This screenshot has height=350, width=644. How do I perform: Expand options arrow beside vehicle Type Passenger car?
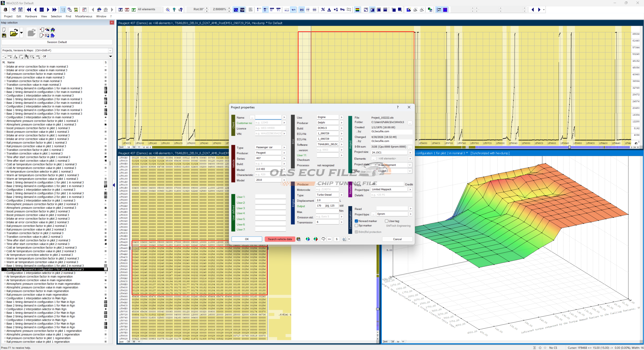tap(284, 147)
